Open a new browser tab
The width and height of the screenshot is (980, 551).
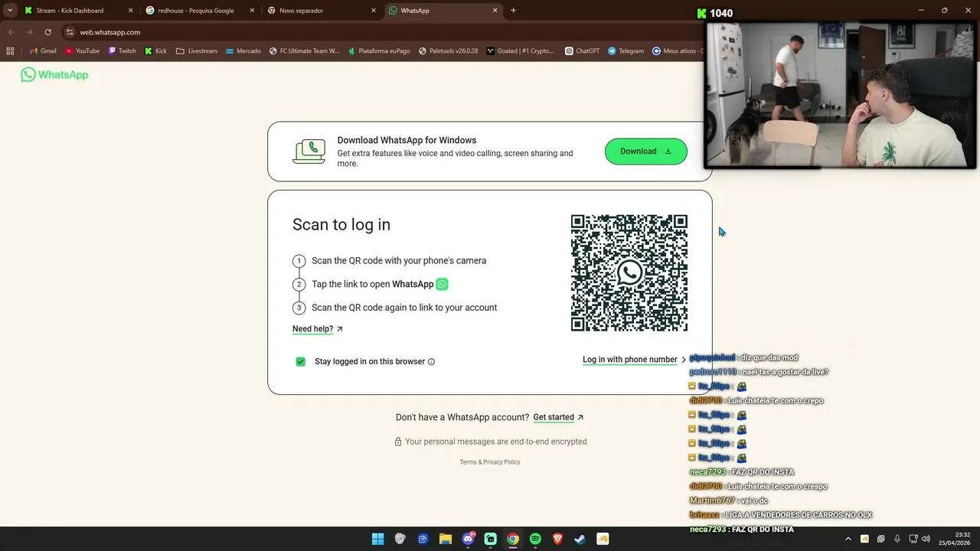(513, 11)
